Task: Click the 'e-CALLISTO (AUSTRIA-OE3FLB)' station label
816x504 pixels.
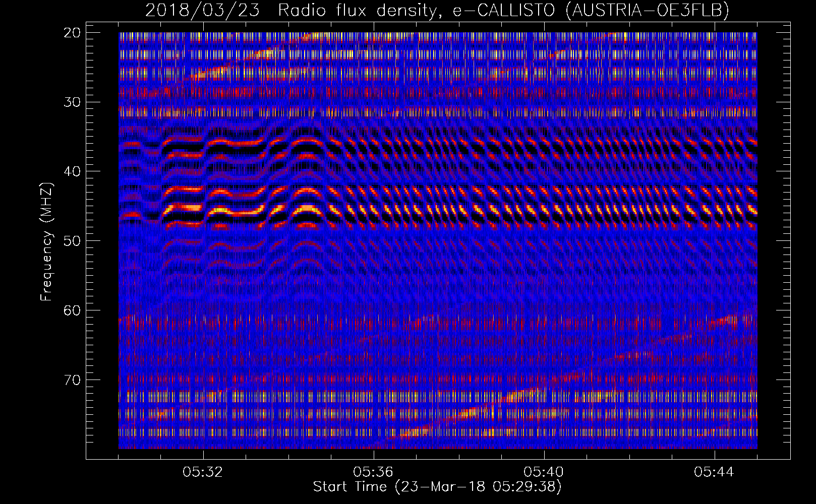Action: point(591,11)
